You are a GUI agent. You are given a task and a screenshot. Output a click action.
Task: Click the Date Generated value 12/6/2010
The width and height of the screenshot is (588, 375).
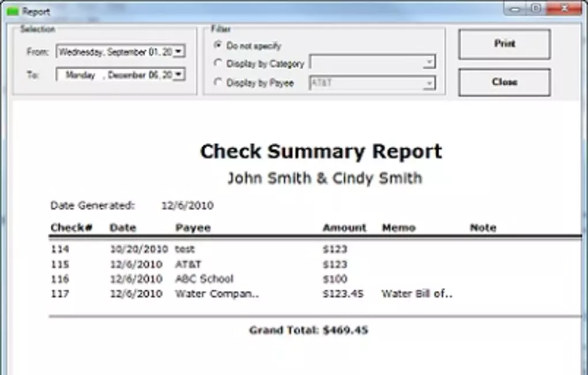[187, 205]
